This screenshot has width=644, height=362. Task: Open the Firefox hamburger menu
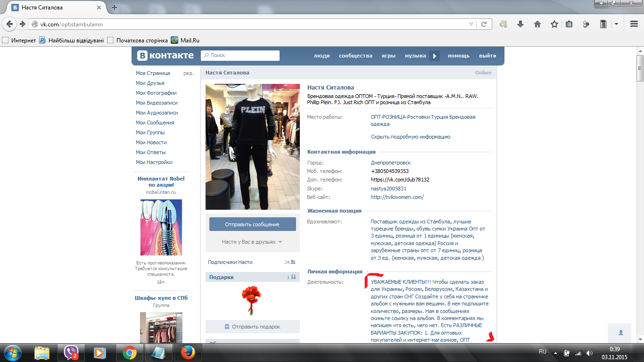click(634, 24)
